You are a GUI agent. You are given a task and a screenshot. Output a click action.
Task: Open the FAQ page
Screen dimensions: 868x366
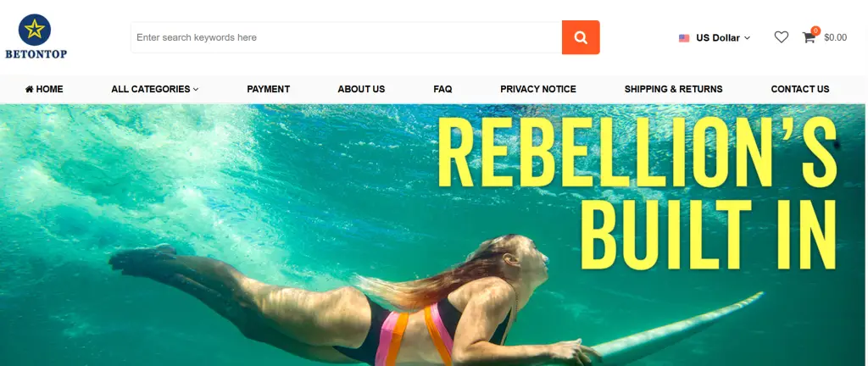(442, 89)
